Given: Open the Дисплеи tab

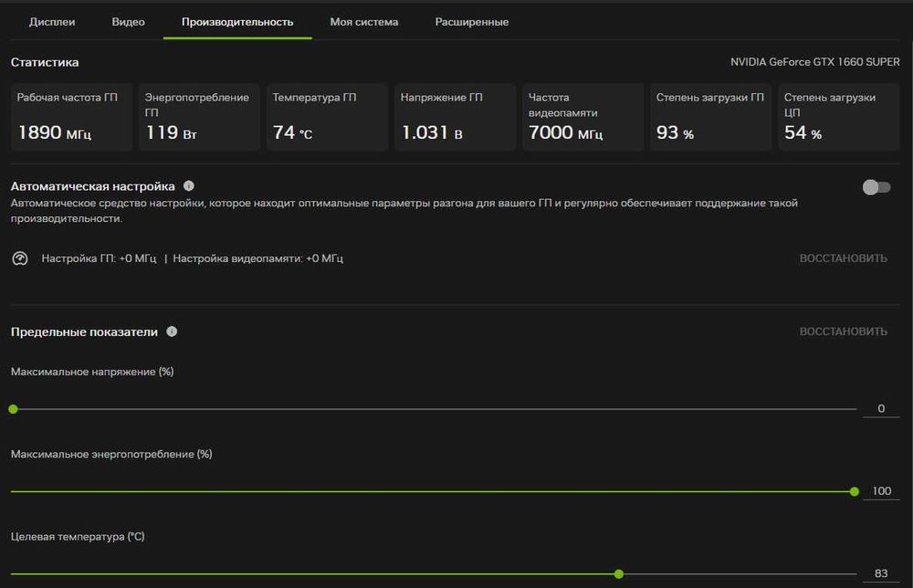Looking at the screenshot, I should 52,22.
